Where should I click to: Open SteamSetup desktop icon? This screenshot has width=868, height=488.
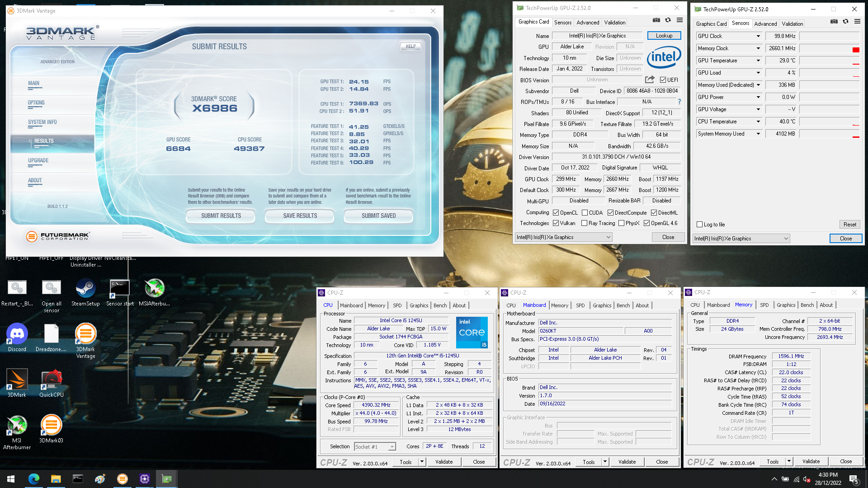85,292
